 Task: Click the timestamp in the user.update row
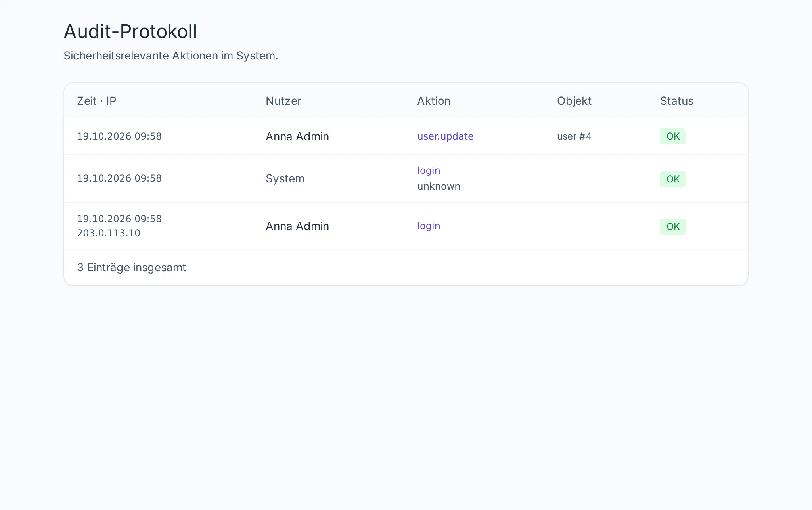pos(119,136)
